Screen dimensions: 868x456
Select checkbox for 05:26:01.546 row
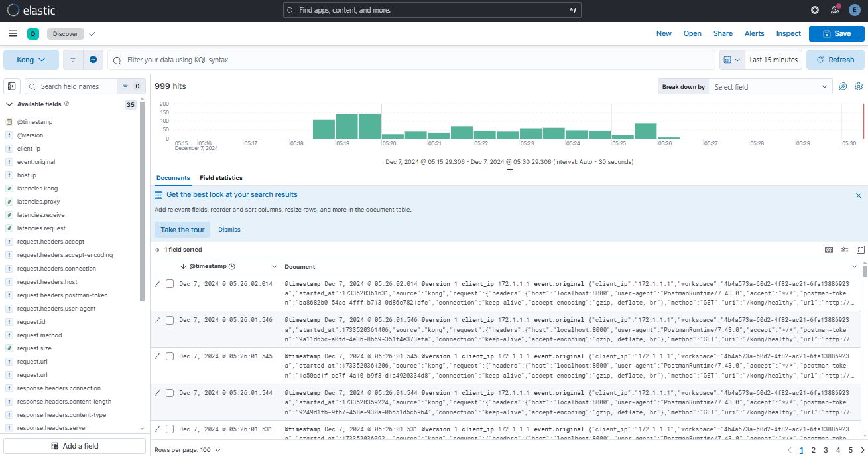point(170,320)
